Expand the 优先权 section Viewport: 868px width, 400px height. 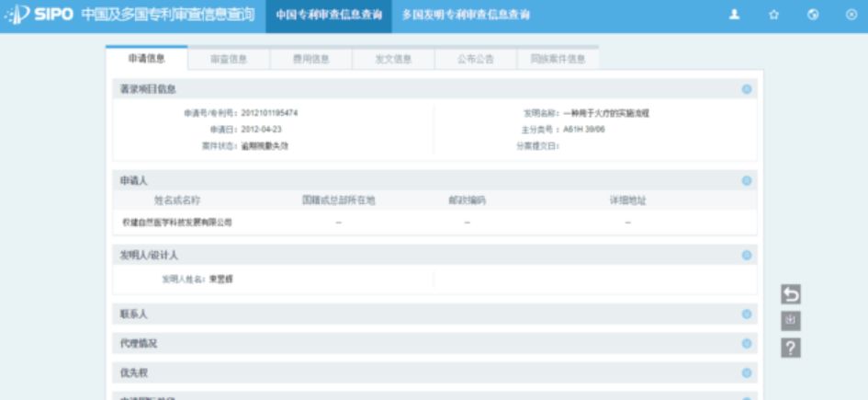(x=747, y=372)
